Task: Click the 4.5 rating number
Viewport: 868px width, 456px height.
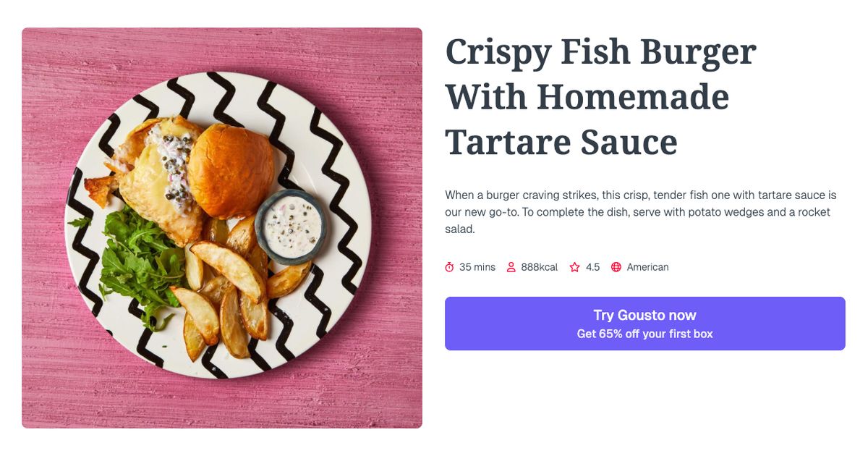Action: [592, 267]
